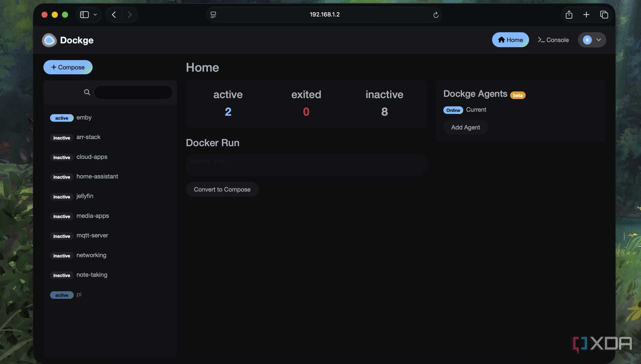The image size is (641, 364).
Task: Show tab overview icon
Action: pyautogui.click(x=604, y=15)
